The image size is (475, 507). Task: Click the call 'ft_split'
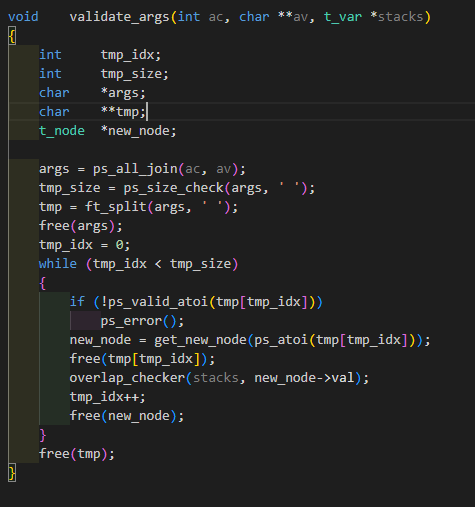coord(116,207)
